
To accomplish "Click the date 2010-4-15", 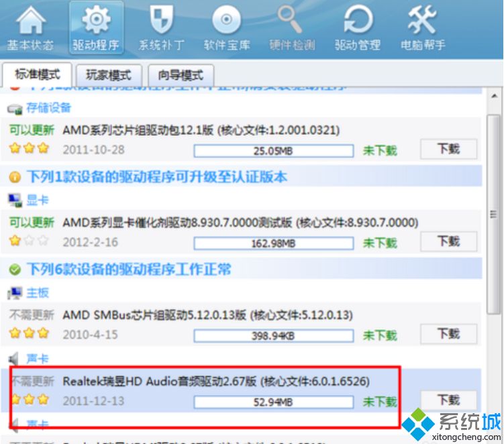I will click(91, 335).
